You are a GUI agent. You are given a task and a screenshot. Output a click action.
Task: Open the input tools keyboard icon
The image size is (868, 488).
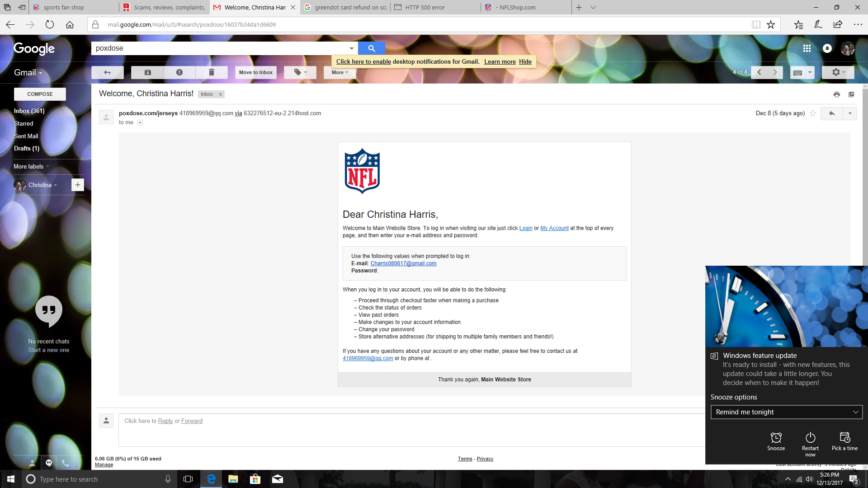[798, 72]
